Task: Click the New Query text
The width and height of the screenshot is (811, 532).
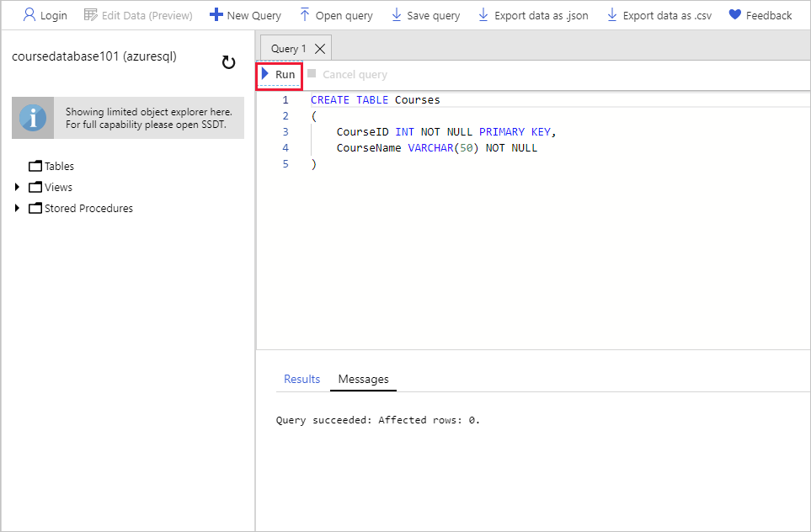Action: click(254, 15)
